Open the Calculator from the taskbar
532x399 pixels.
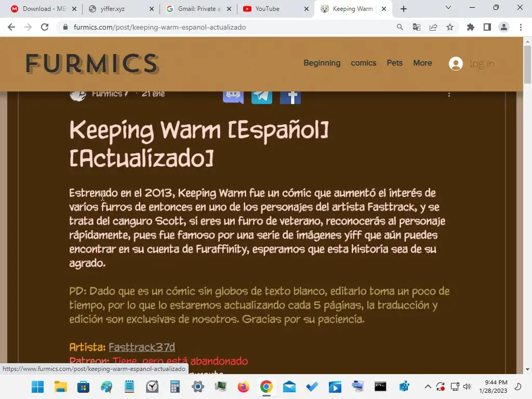[x=175, y=387]
